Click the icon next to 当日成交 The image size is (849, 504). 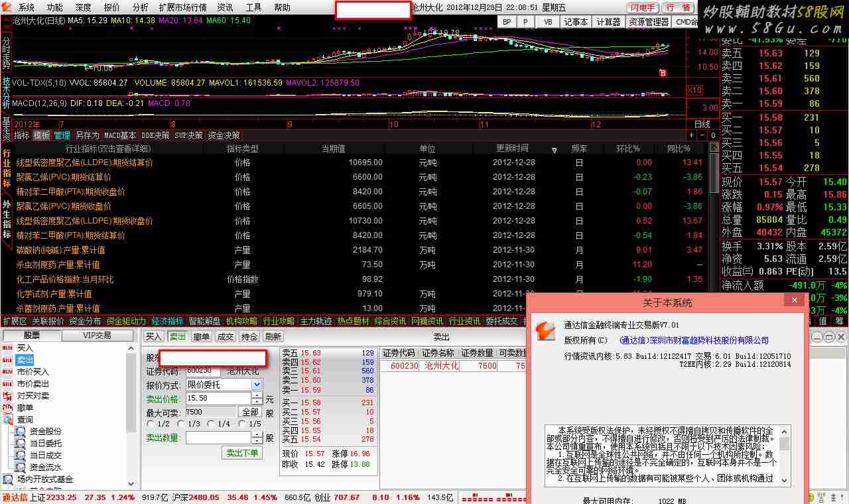coord(21,455)
